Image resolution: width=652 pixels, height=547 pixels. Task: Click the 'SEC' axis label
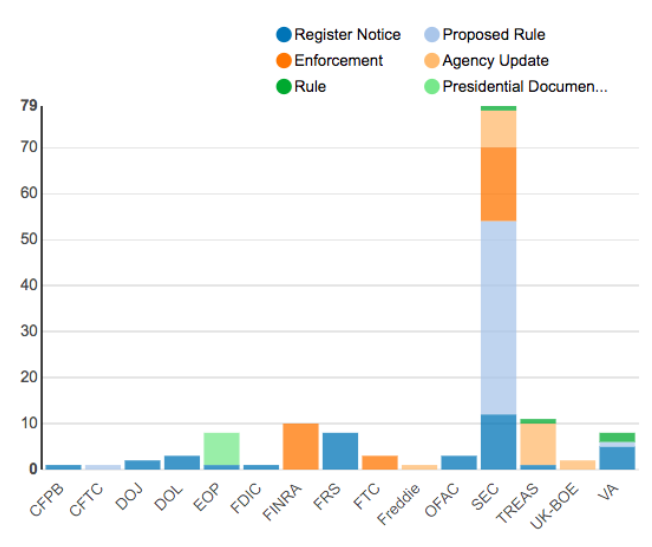(x=485, y=496)
